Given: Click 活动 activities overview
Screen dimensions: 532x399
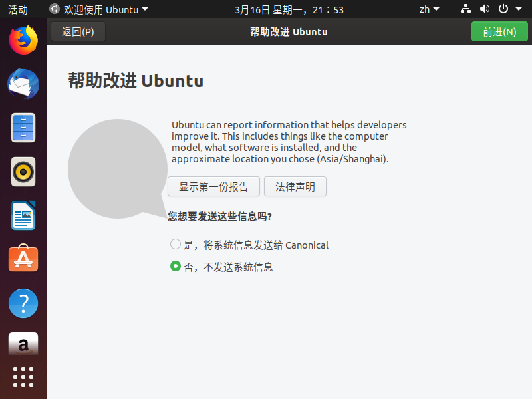Looking at the screenshot, I should click(x=18, y=9).
